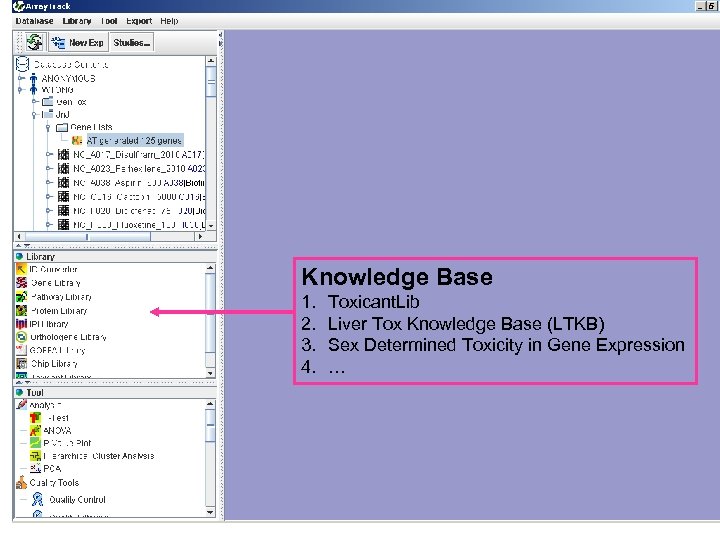Collapse the Gene Lists folder node
Image resolution: width=720 pixels, height=540 pixels.
point(48,127)
